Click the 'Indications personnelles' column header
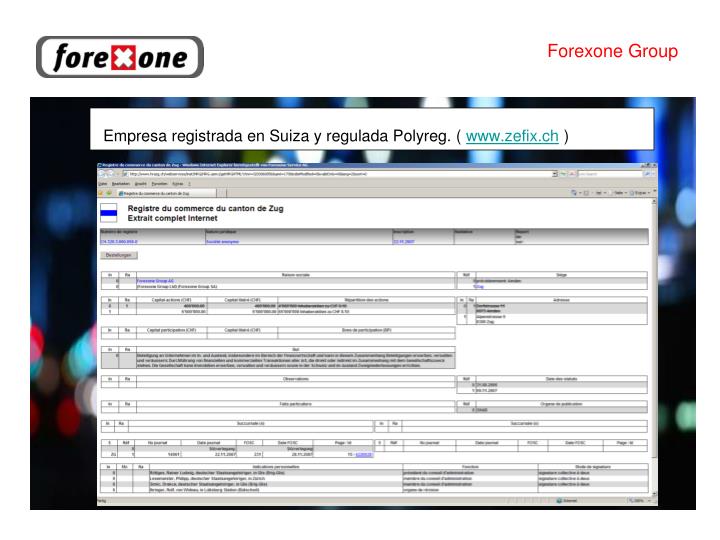This screenshot has height=540, width=720. tap(276, 467)
